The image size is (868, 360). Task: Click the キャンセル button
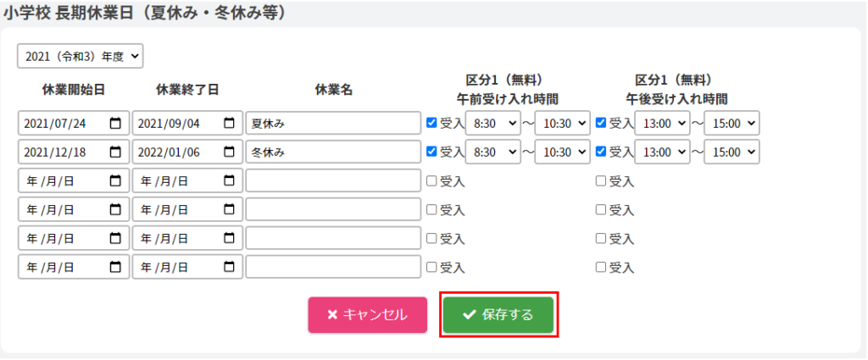pos(367,315)
